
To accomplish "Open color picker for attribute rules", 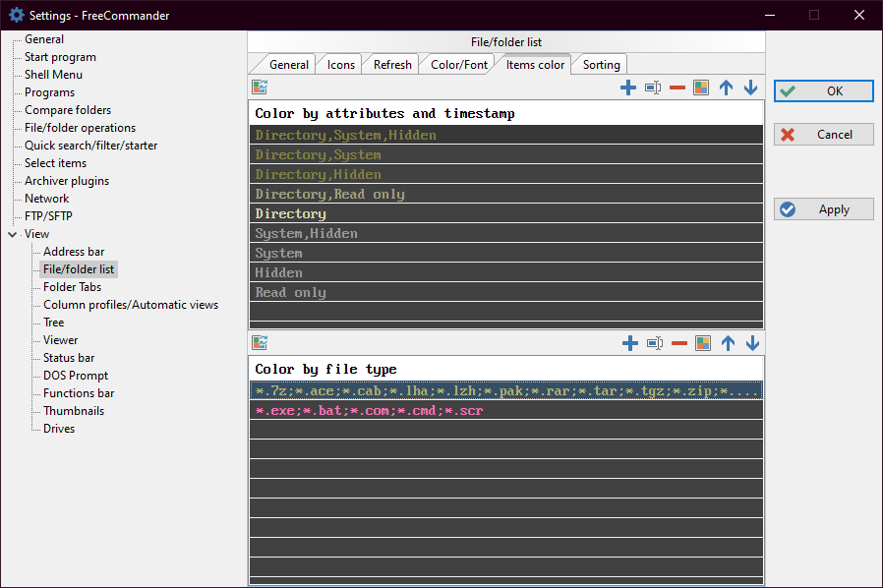I will coord(701,88).
